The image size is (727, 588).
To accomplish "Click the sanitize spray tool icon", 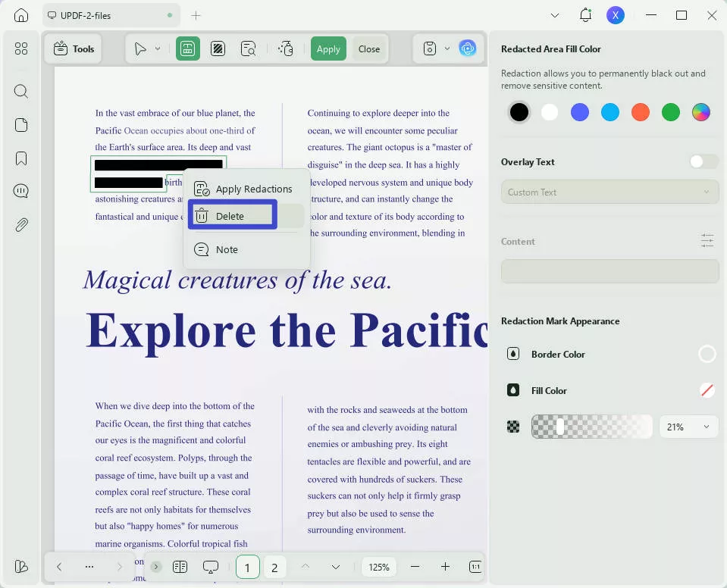I will pyautogui.click(x=286, y=48).
